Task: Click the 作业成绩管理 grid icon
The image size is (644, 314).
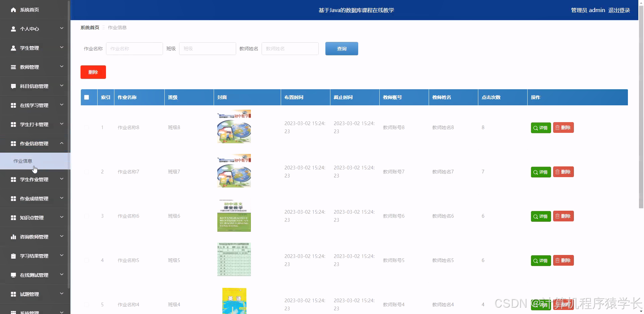Action: click(x=13, y=198)
